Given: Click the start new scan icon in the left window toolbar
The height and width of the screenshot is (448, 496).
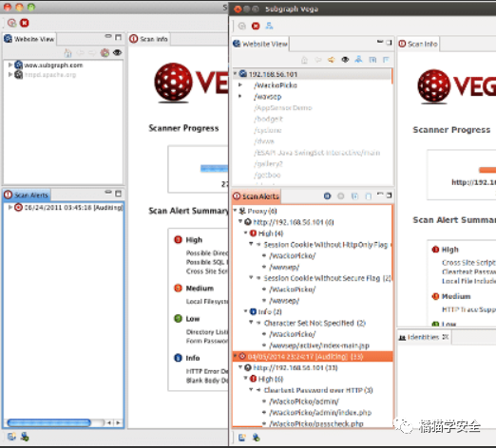Looking at the screenshot, I should [x=11, y=23].
